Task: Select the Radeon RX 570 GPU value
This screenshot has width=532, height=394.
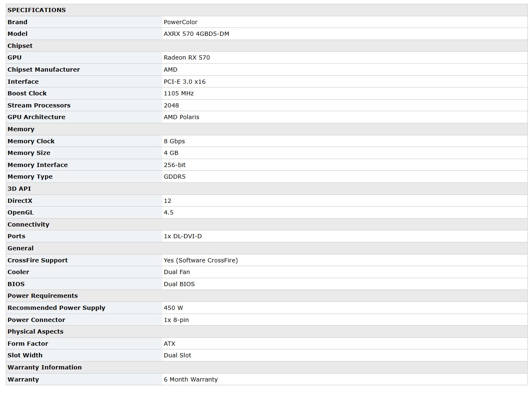Action: (x=187, y=57)
